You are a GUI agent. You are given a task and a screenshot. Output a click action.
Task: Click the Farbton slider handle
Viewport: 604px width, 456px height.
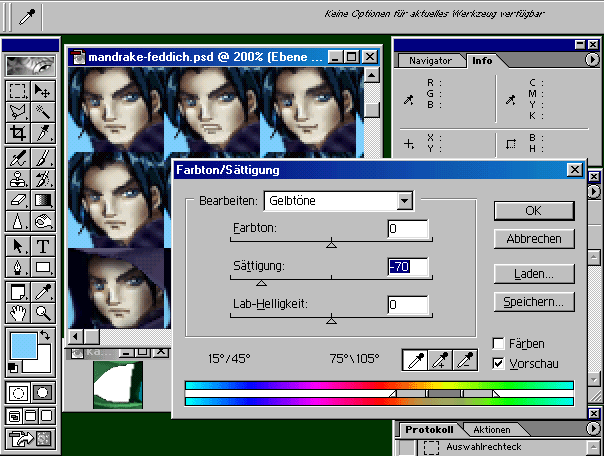(331, 243)
